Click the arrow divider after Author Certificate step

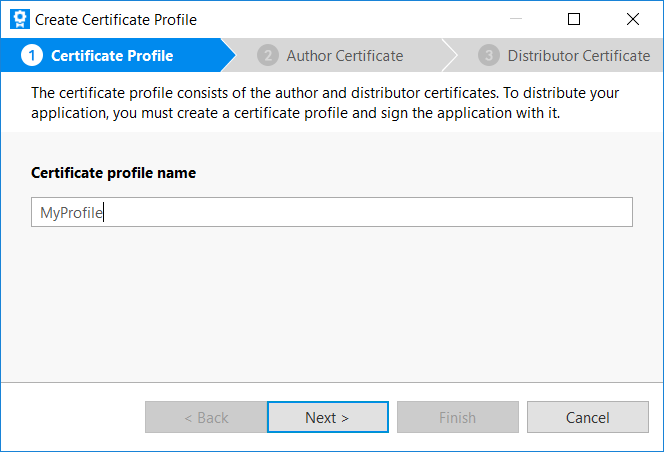(449, 56)
